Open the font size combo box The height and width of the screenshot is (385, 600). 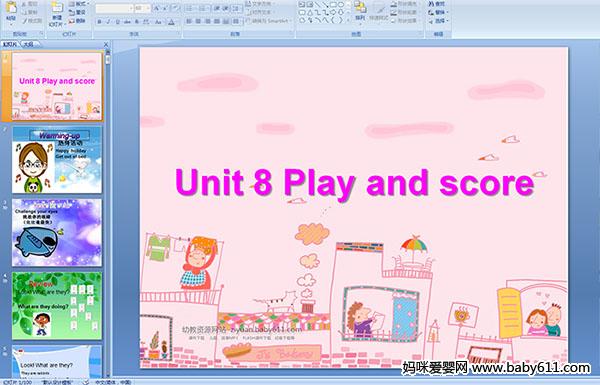click(142, 8)
